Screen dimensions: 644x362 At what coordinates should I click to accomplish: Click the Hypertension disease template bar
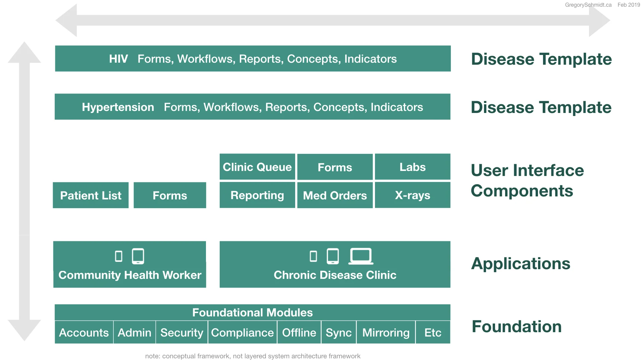(252, 107)
